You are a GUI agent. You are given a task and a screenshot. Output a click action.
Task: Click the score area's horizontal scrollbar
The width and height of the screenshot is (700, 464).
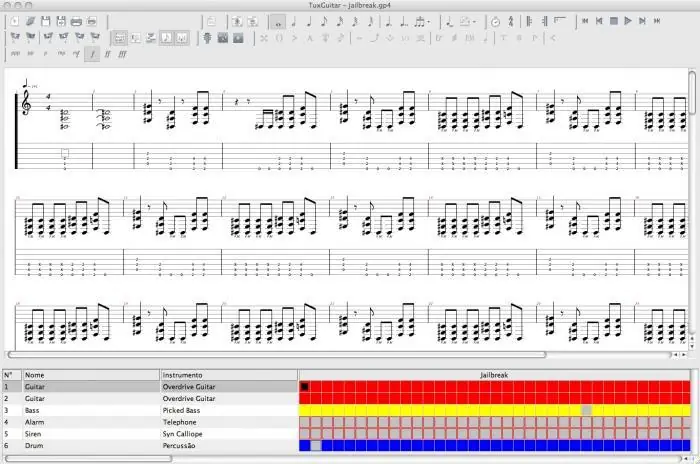(277, 355)
